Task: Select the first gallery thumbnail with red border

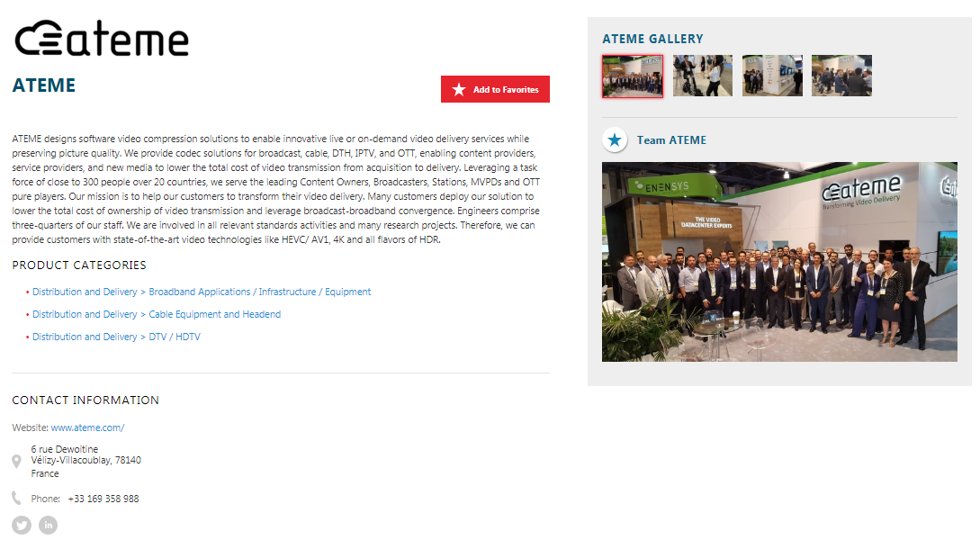Action: [633, 76]
